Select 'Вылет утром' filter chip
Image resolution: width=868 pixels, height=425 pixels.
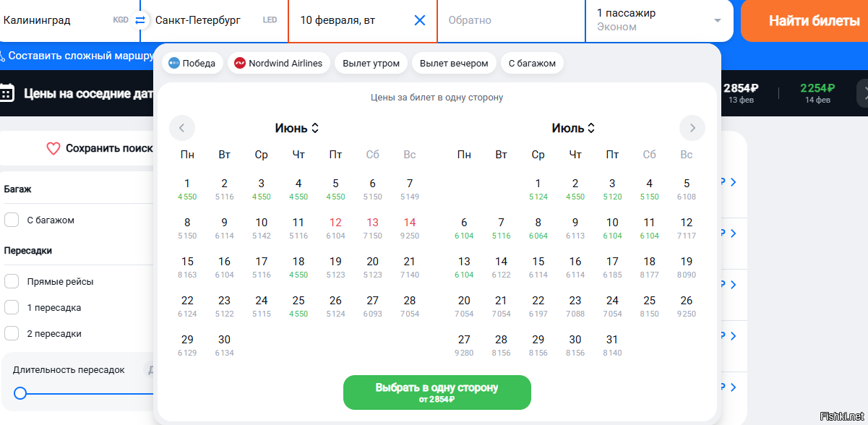[x=371, y=63]
